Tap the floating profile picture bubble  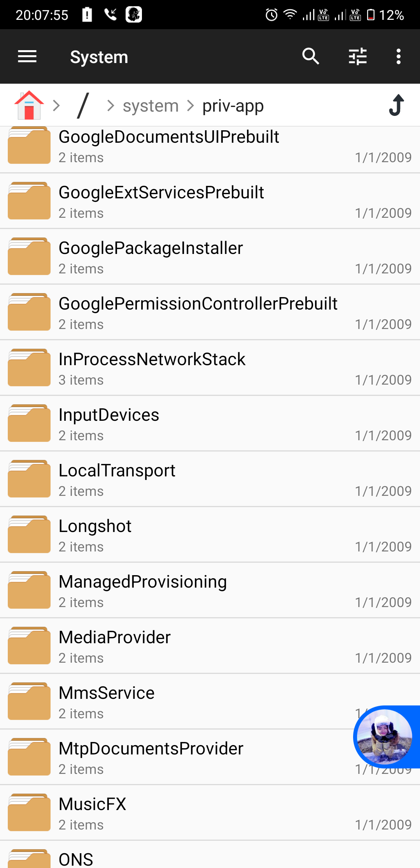pyautogui.click(x=384, y=737)
